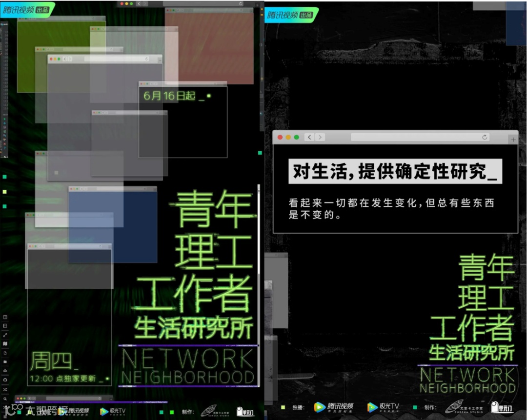Click address bar of right poster browser window
The image size is (527, 420).
click(420, 137)
